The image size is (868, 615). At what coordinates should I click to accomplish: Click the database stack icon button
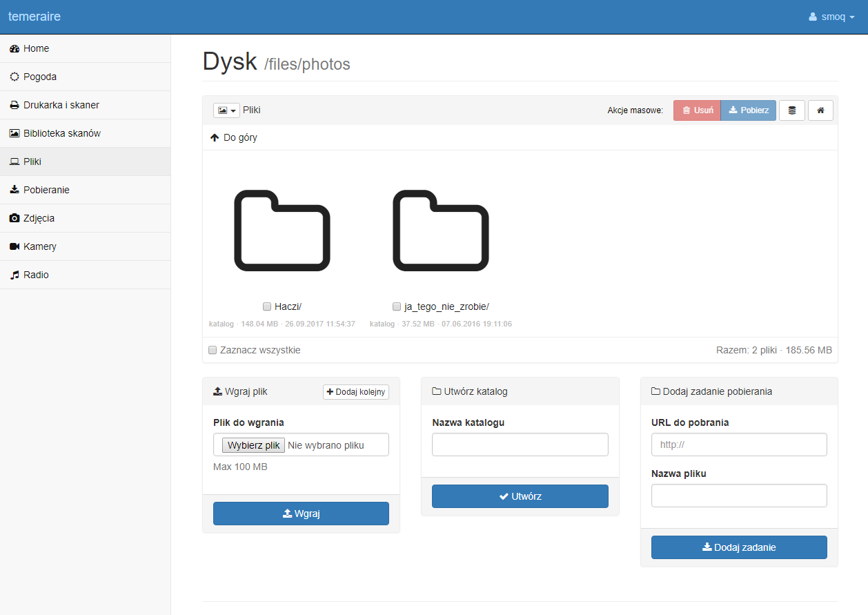pyautogui.click(x=791, y=110)
